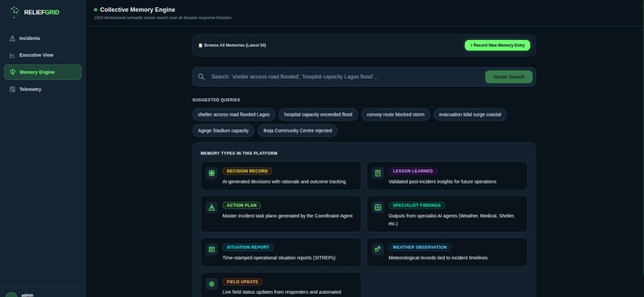
Task: Open the Incidents page
Action: tap(42, 38)
